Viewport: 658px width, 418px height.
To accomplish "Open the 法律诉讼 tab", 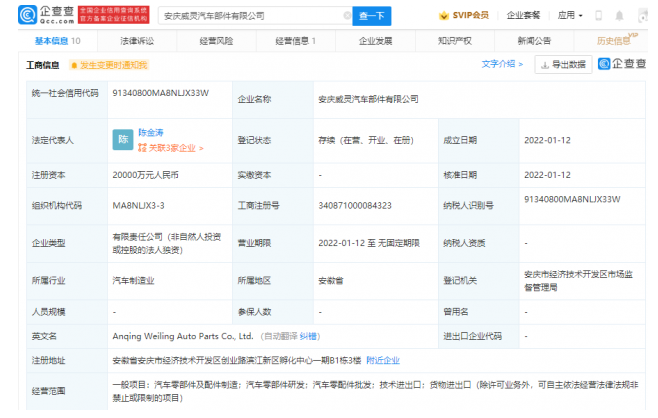I will [137, 41].
